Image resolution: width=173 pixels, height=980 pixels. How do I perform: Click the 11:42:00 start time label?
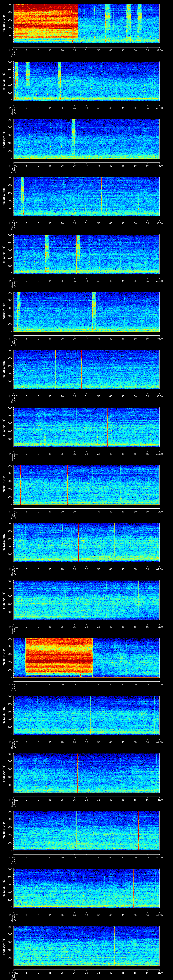pyautogui.click(x=13, y=684)
